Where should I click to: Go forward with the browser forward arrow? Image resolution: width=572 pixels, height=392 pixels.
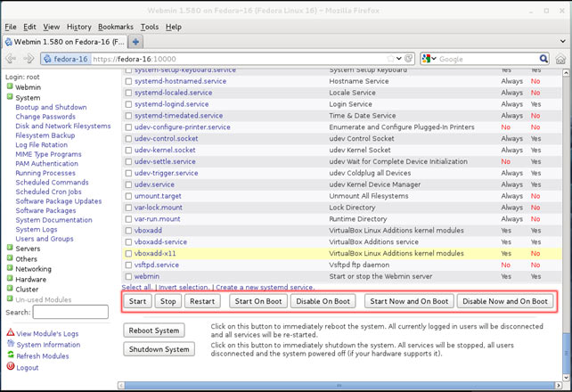click(x=29, y=58)
